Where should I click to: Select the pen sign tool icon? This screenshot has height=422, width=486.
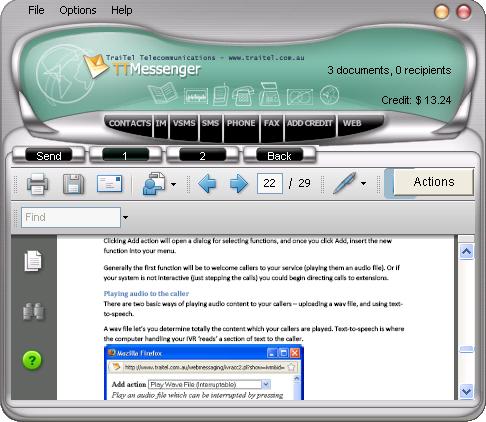click(345, 183)
